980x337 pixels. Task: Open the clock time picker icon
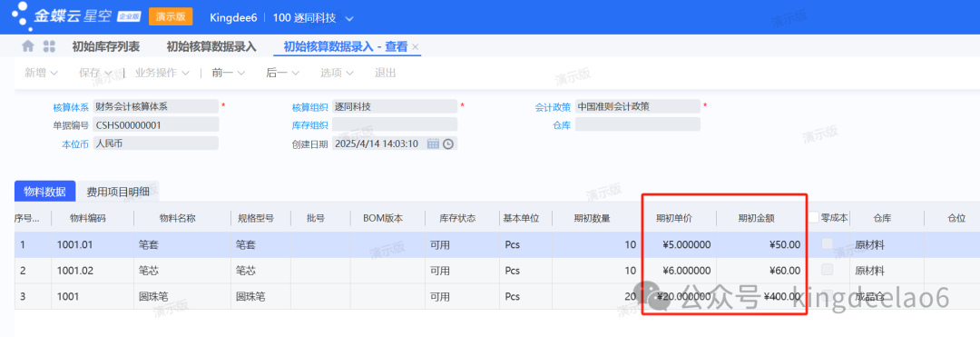(x=448, y=144)
